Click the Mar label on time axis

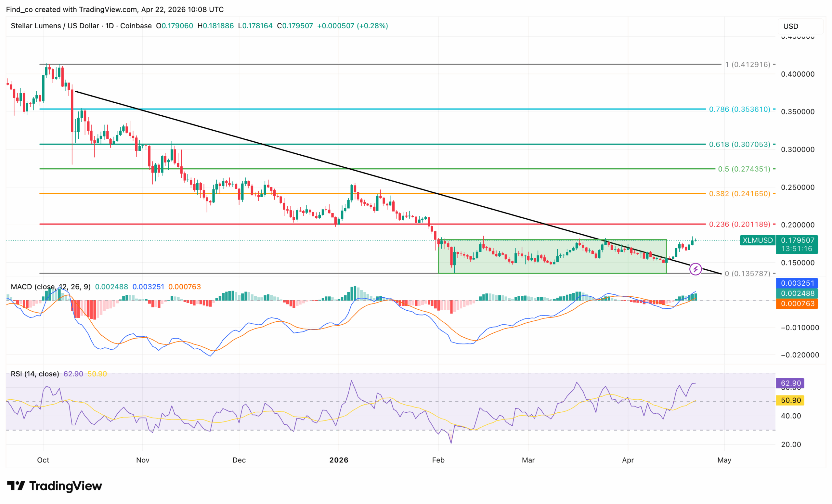[528, 460]
